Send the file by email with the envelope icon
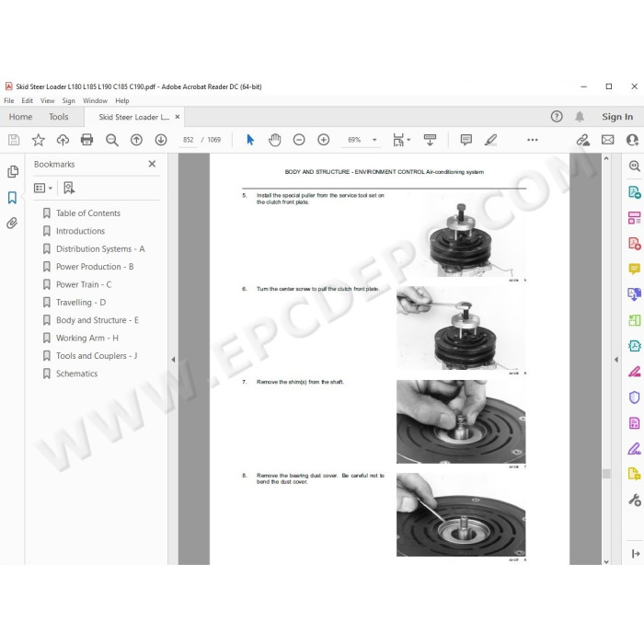This screenshot has width=644, height=644. 608,140
